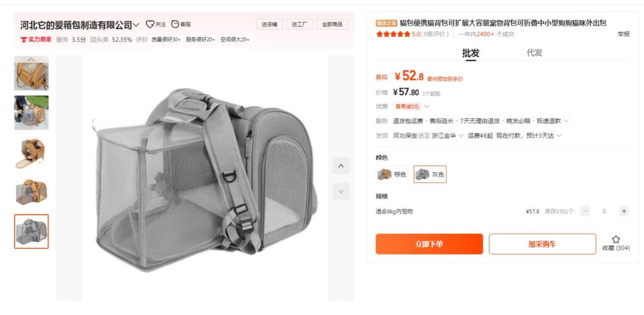Open the 进店铺 store link
This screenshot has width=644, height=315.
tap(269, 25)
